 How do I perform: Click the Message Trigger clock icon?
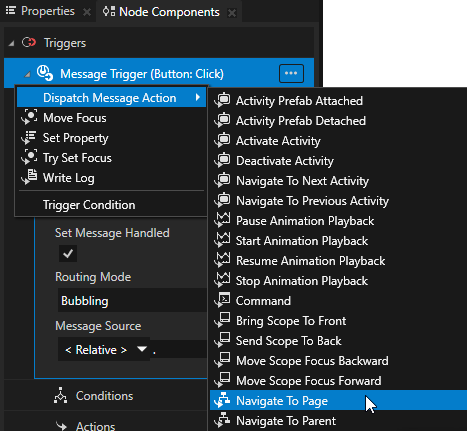(x=45, y=73)
